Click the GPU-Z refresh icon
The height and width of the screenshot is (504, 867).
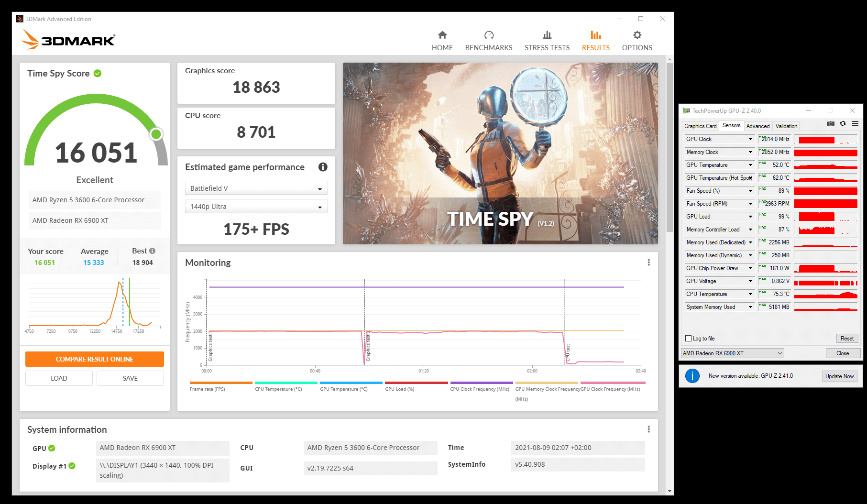(843, 124)
